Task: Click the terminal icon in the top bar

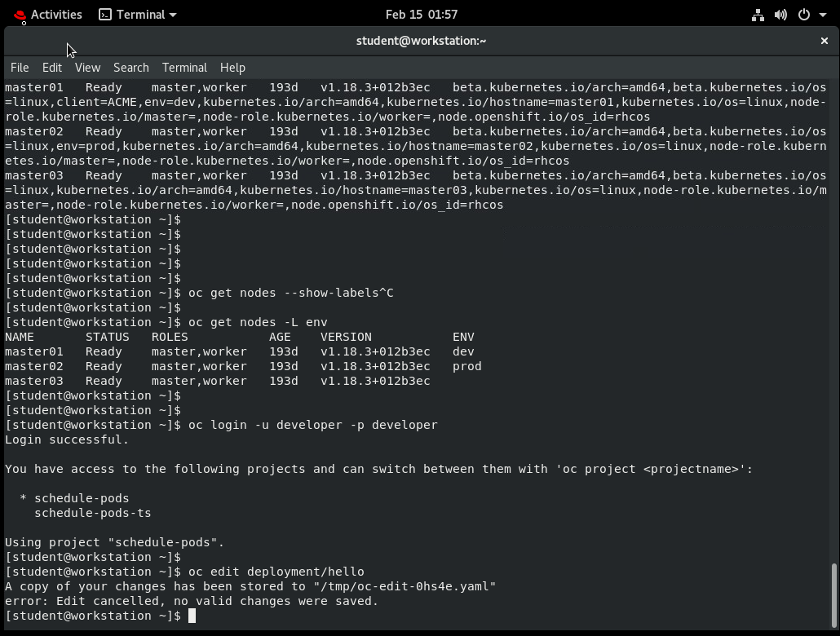Action: pyautogui.click(x=105, y=14)
